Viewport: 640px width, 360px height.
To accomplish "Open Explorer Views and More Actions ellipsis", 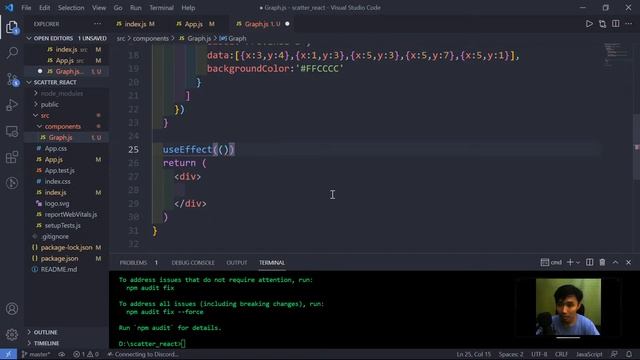I will (x=98, y=24).
